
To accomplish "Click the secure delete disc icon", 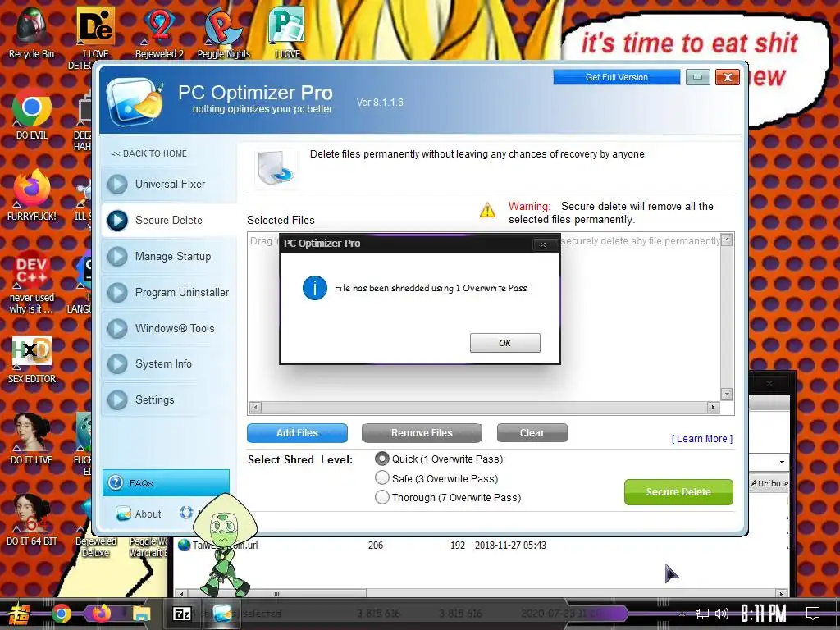I will (276, 167).
